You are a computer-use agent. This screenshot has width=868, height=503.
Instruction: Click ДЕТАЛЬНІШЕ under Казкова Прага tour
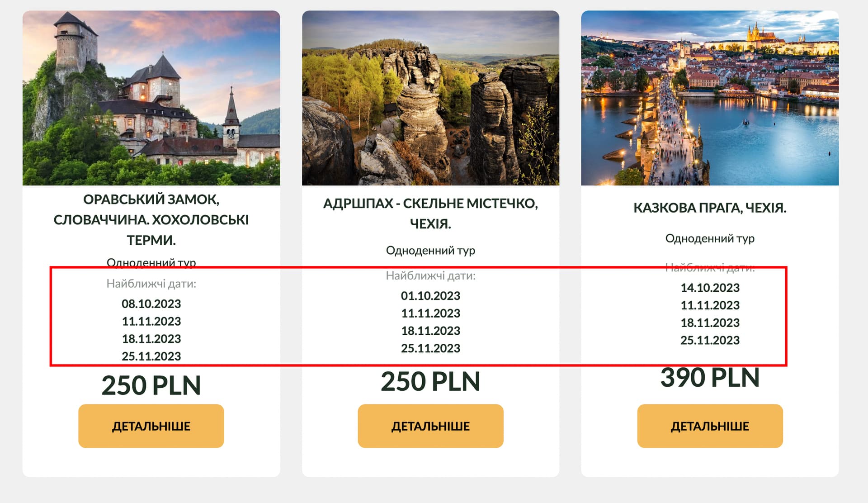pos(710,426)
